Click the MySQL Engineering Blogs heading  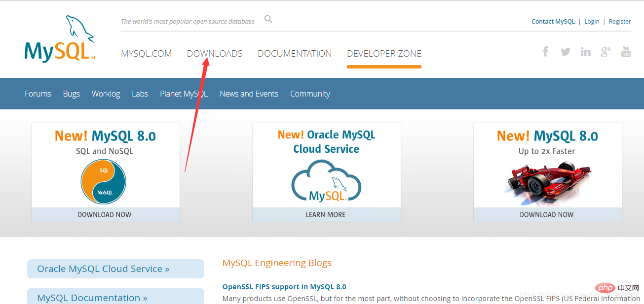(277, 263)
